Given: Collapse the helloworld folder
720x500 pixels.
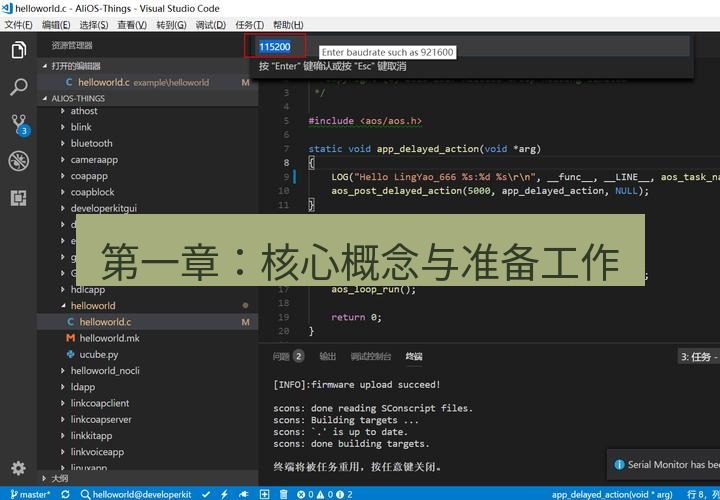Looking at the screenshot, I should pyautogui.click(x=93, y=305).
